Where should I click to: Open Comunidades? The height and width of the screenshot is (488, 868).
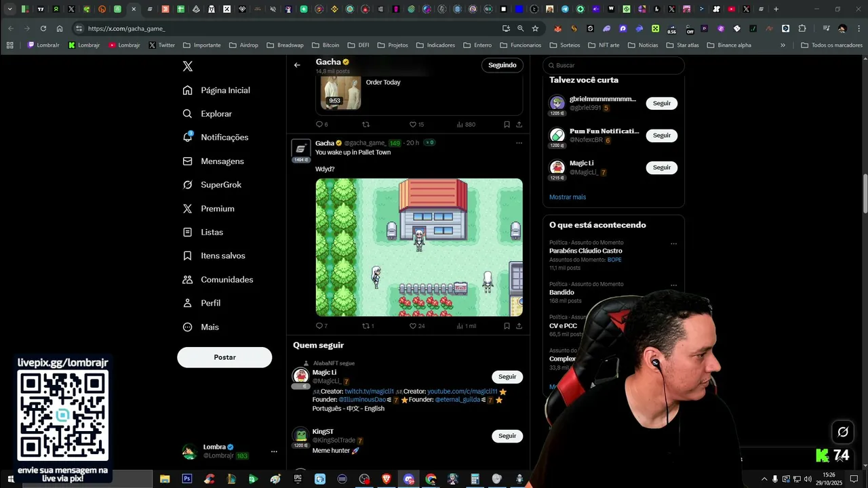click(218, 279)
